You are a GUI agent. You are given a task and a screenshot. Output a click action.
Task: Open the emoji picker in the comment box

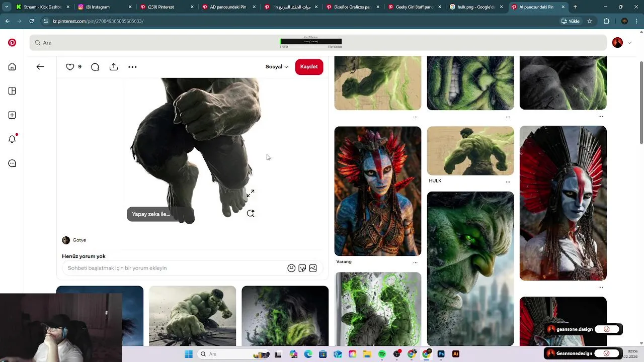(x=291, y=268)
